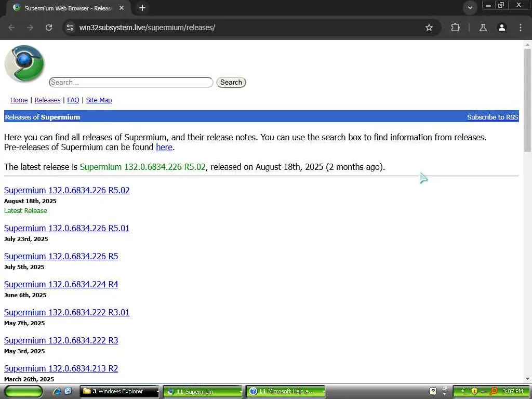Viewport: 532px width, 399px height.
Task: Click the 'March 26th, 2025' date text
Action: click(x=29, y=379)
